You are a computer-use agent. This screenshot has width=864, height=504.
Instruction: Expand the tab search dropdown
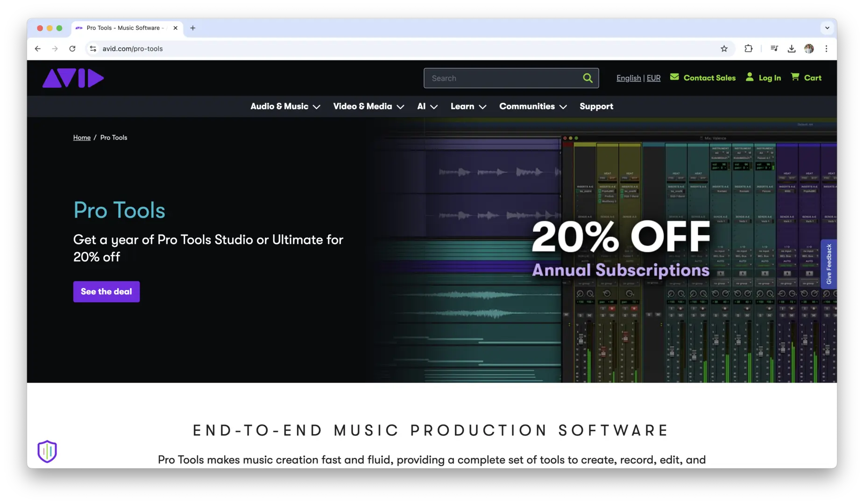(x=827, y=28)
